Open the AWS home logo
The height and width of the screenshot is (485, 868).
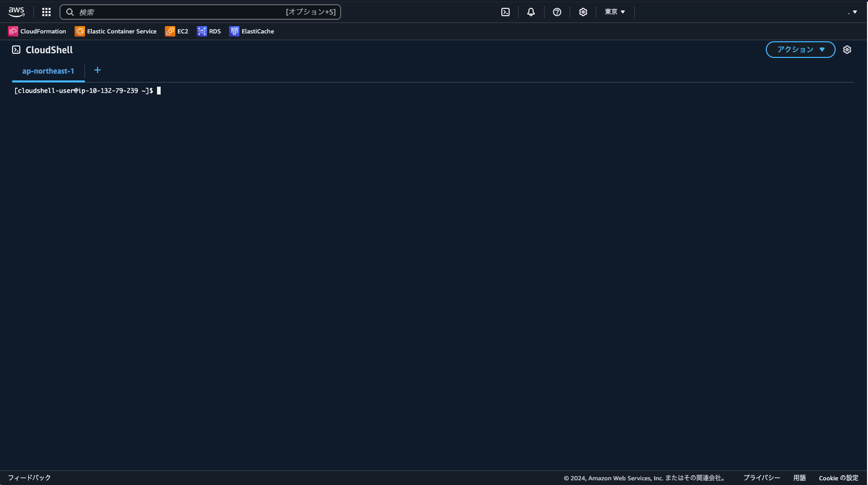click(16, 11)
